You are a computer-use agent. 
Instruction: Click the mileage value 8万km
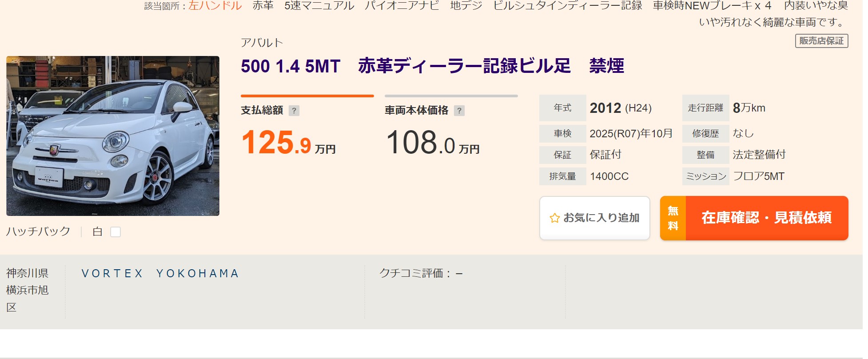point(749,108)
